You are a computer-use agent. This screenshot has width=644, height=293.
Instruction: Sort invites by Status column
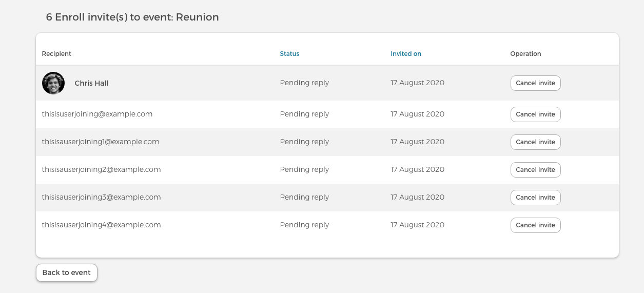[289, 54]
